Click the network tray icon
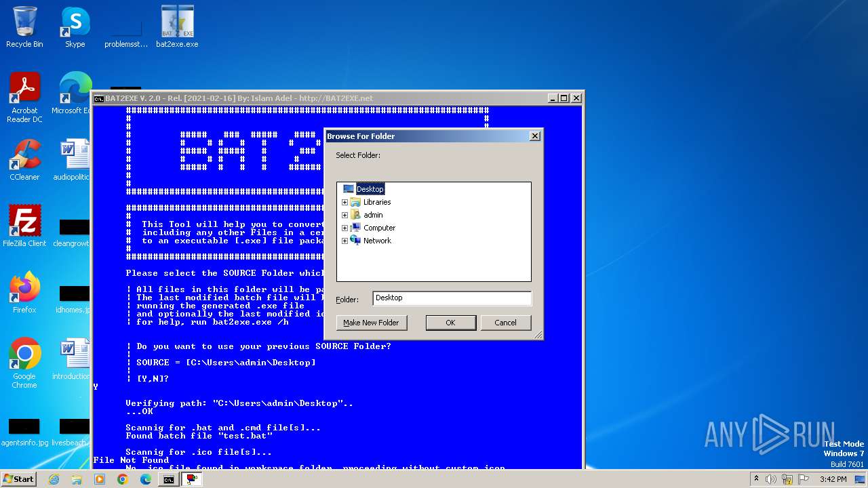This screenshot has width=868, height=488. point(787,479)
